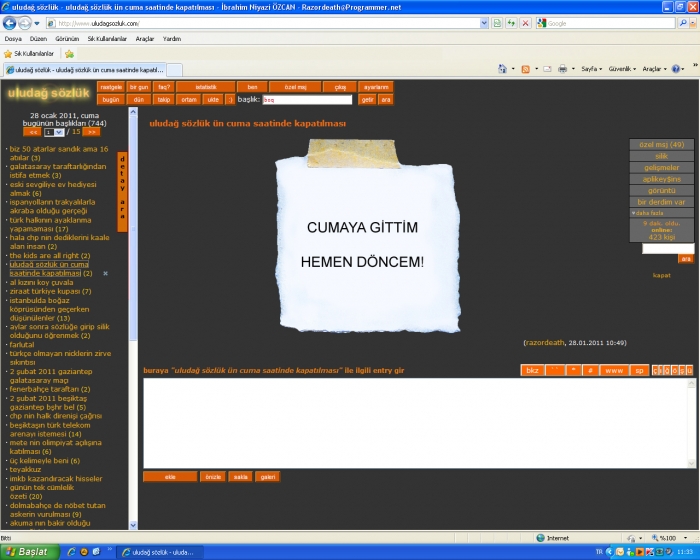Open the Dosya menu
Image resolution: width=700 pixels, height=560 pixels.
[x=13, y=39]
